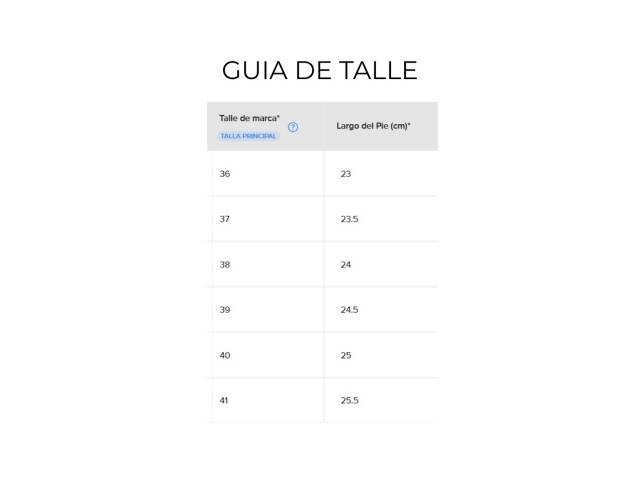Click the 24 foot length cell
This screenshot has height=480, width=640.
click(346, 264)
